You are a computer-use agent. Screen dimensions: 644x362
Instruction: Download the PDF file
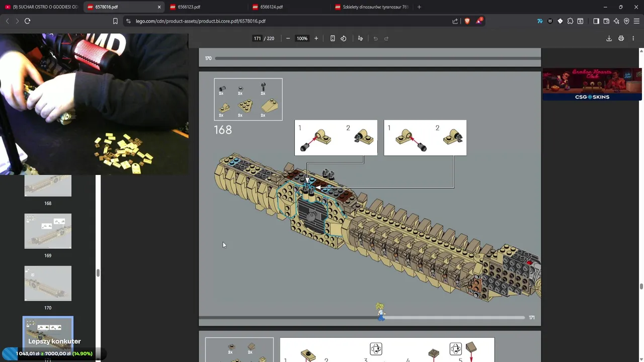609,38
